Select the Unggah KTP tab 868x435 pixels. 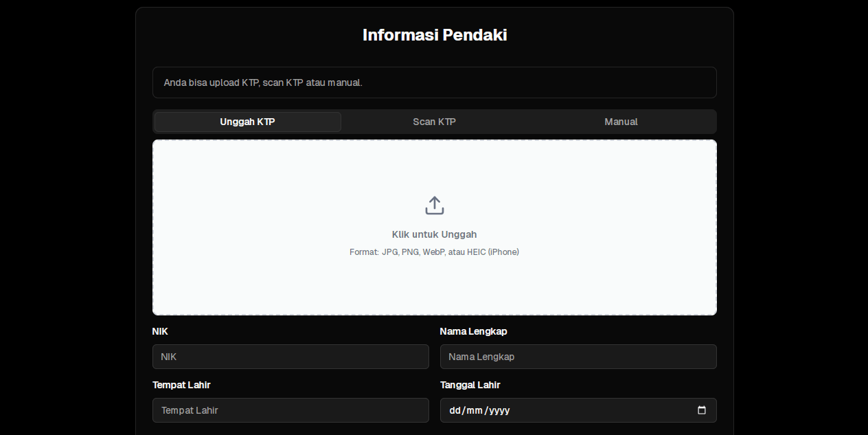tap(247, 122)
